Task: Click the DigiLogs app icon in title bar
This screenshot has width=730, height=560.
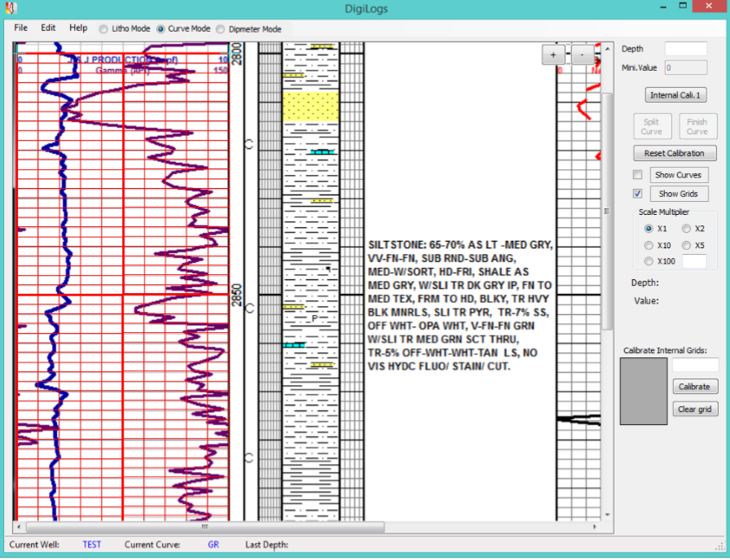Action: click(11, 9)
